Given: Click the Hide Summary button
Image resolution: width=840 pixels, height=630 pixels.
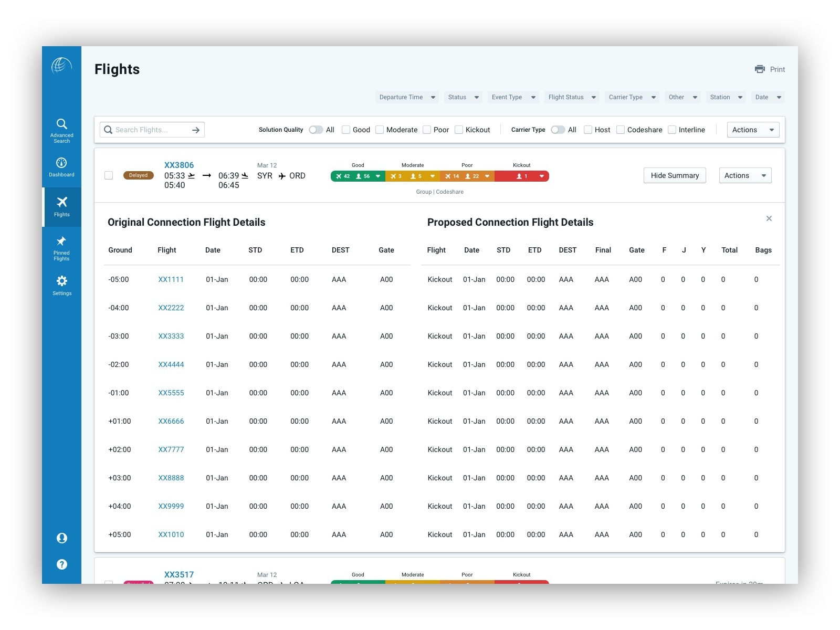Looking at the screenshot, I should [x=675, y=175].
